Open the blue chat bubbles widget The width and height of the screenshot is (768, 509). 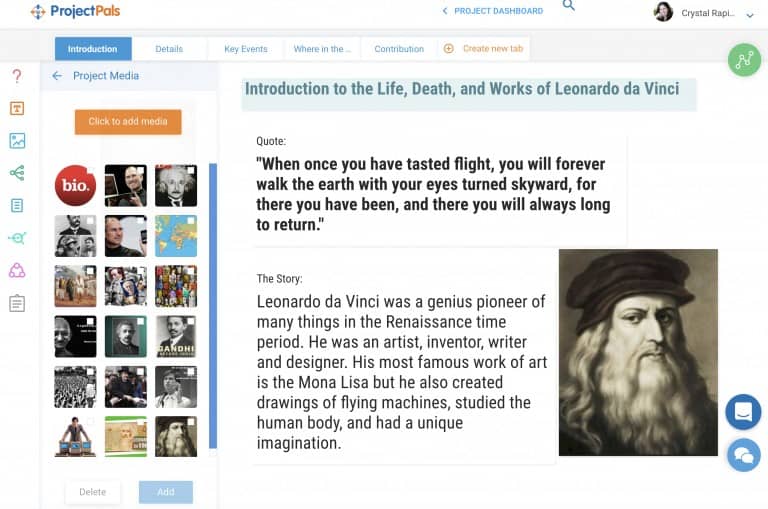[743, 455]
